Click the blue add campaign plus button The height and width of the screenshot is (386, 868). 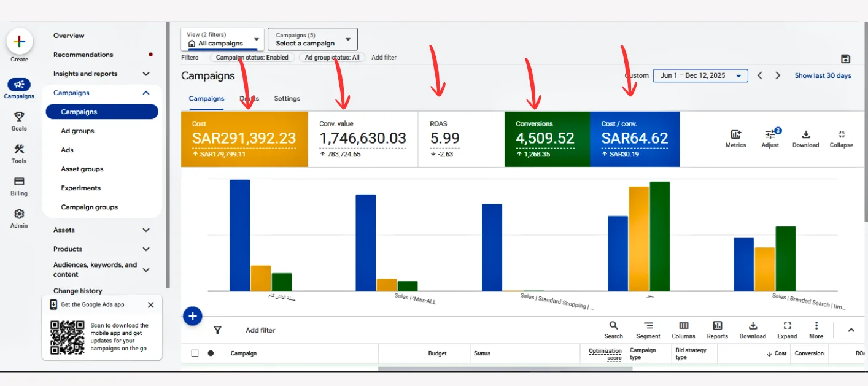coord(192,316)
